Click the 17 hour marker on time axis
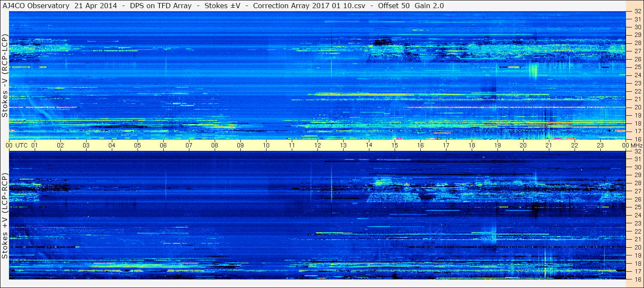This screenshot has width=644, height=288. 446,145
